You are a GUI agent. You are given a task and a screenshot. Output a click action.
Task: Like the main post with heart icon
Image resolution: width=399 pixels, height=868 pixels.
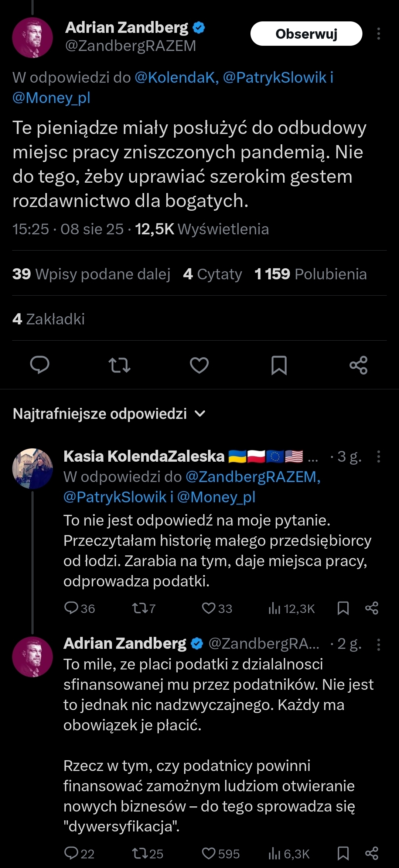(x=199, y=365)
